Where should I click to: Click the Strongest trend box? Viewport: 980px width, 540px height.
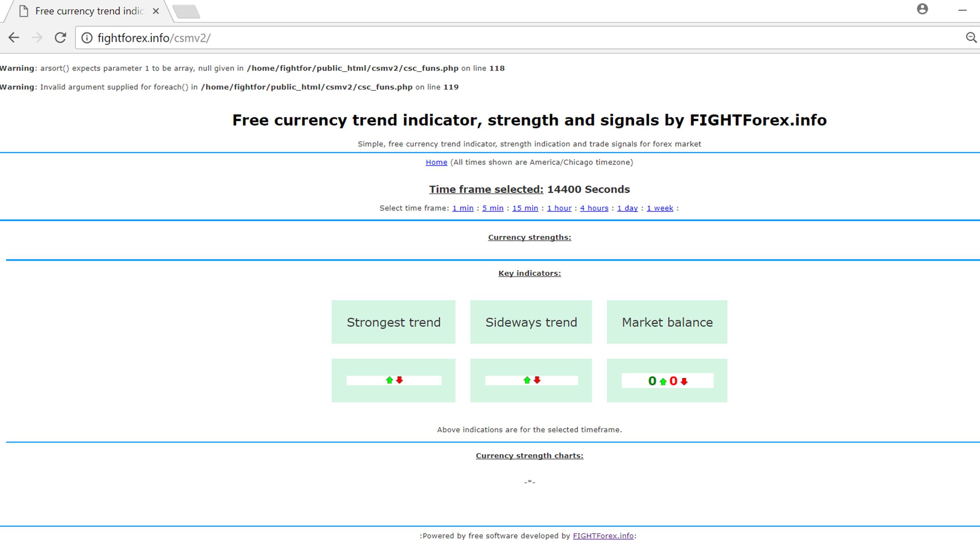(x=393, y=322)
